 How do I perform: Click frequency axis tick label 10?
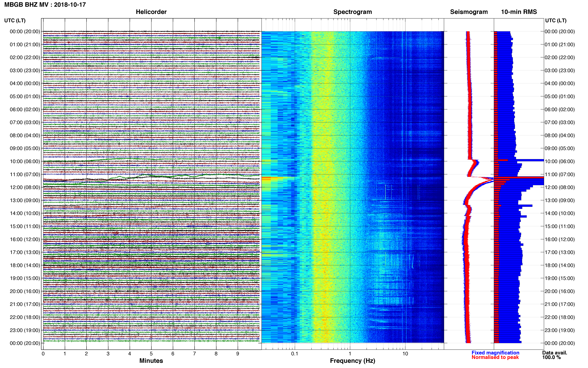click(x=405, y=354)
